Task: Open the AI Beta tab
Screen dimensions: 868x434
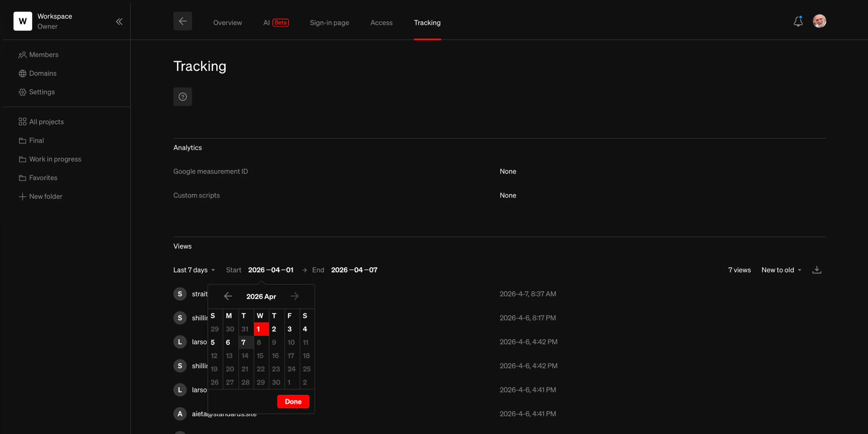Action: (x=276, y=22)
